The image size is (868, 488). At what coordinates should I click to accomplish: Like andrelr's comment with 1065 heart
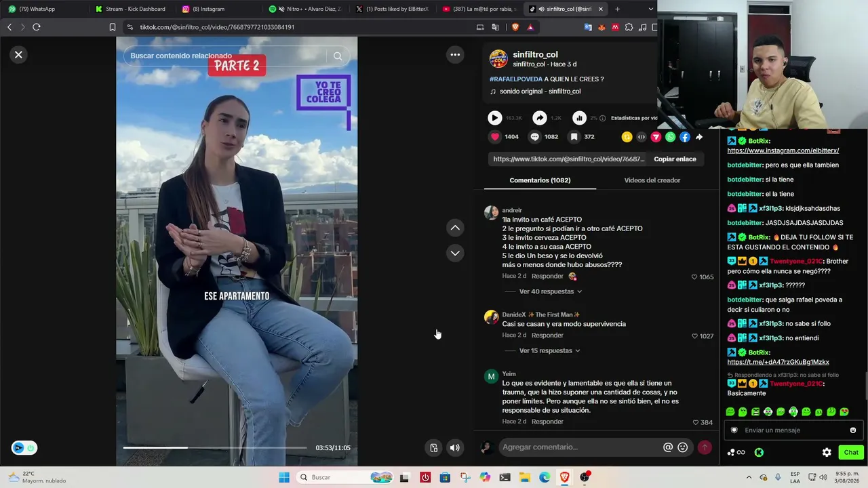(694, 277)
